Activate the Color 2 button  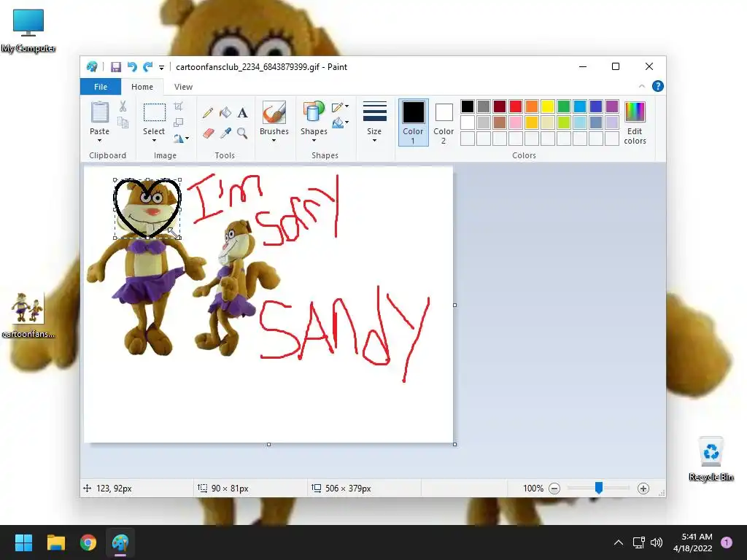click(x=444, y=122)
